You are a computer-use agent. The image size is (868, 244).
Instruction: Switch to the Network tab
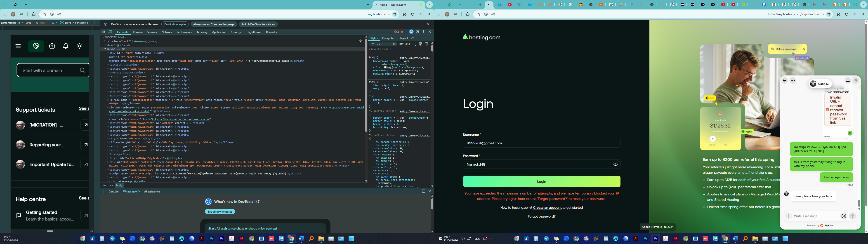(167, 32)
